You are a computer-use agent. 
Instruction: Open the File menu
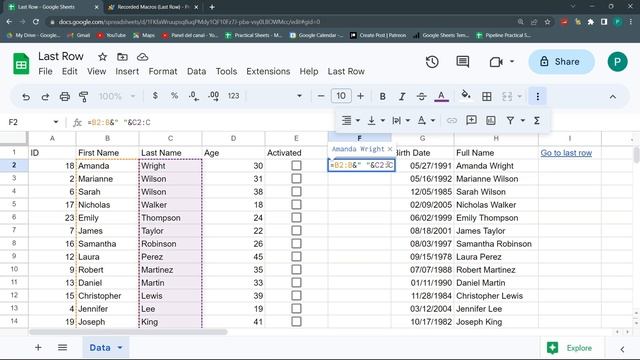[x=45, y=71]
